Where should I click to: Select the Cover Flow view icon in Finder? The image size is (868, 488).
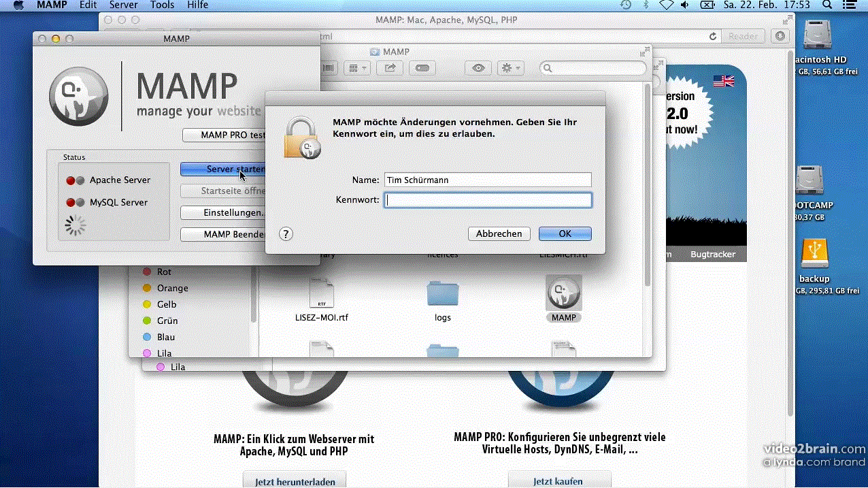329,68
